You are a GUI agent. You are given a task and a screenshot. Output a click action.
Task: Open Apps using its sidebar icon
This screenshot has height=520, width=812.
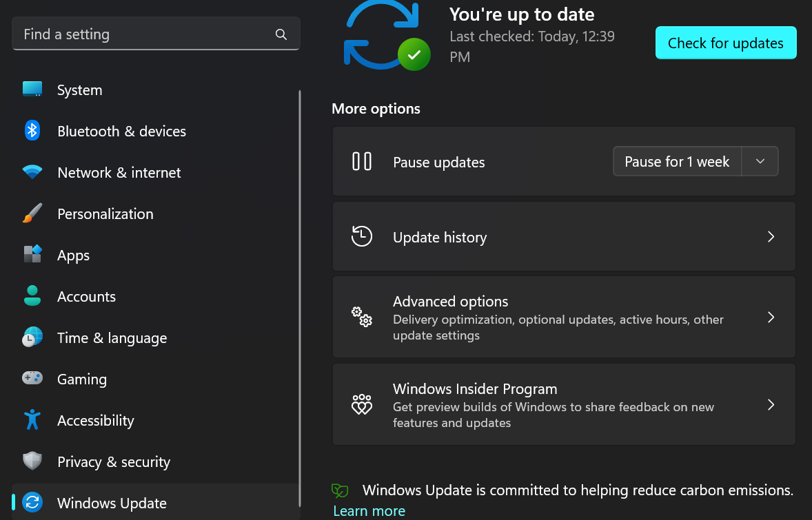(x=32, y=255)
